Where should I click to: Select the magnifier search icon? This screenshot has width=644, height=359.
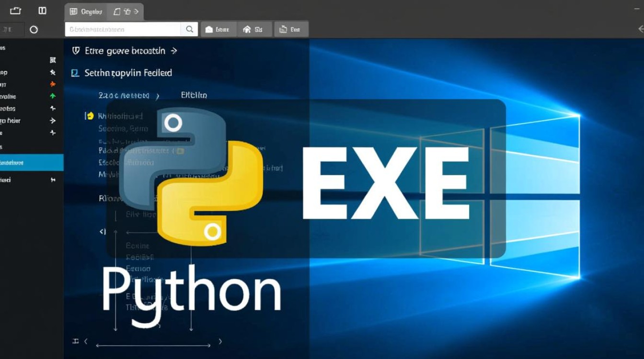189,29
